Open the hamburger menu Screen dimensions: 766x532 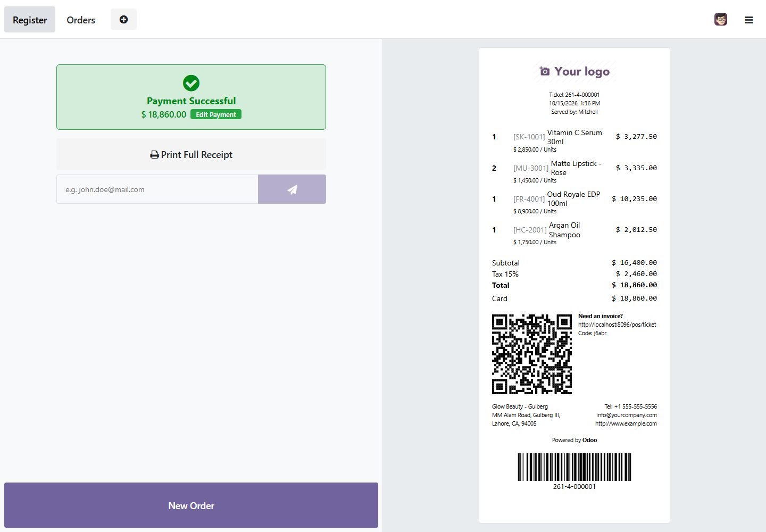[x=749, y=20]
